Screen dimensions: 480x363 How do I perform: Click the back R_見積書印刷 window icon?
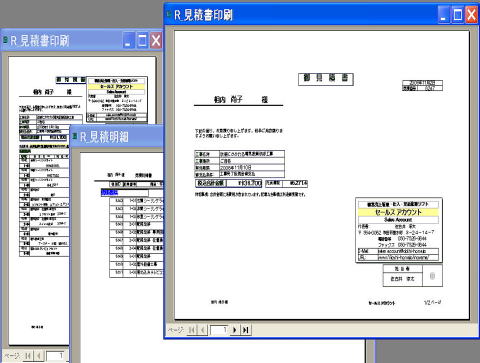[x=5, y=39]
